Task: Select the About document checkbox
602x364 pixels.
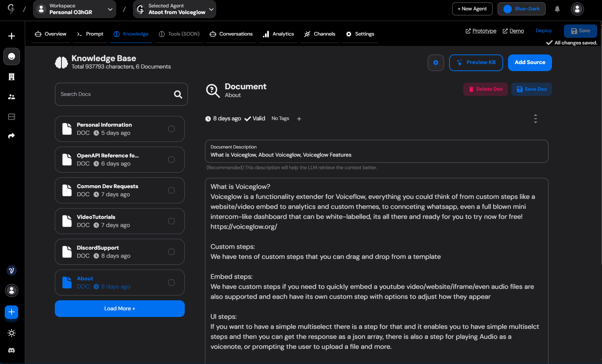Action: point(171,283)
